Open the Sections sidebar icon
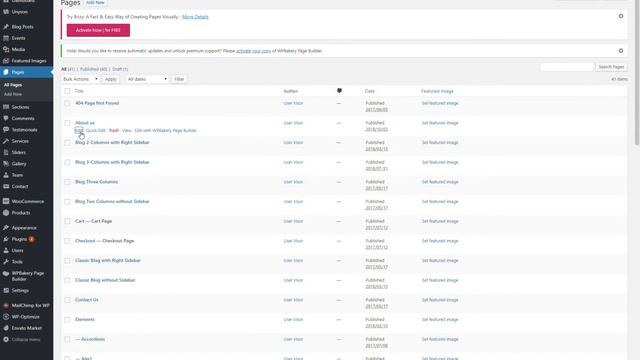 point(6,107)
